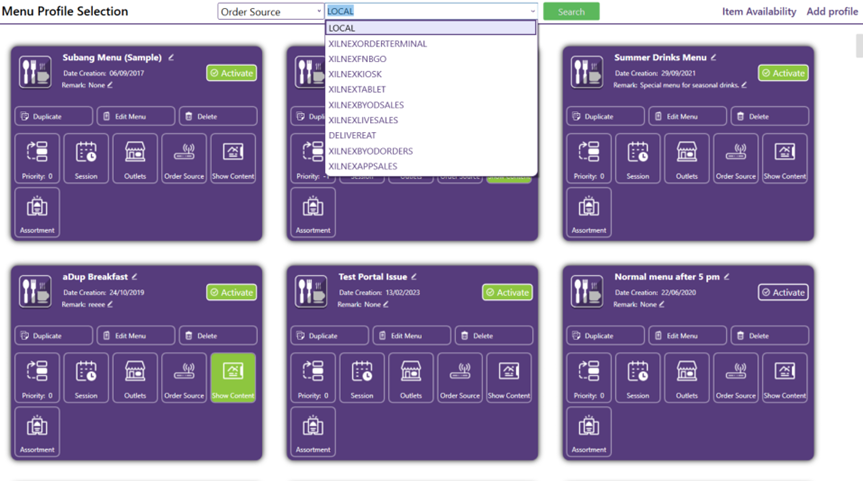Choose DELIVEREAT option in list
This screenshot has width=863, height=481.
click(x=352, y=136)
